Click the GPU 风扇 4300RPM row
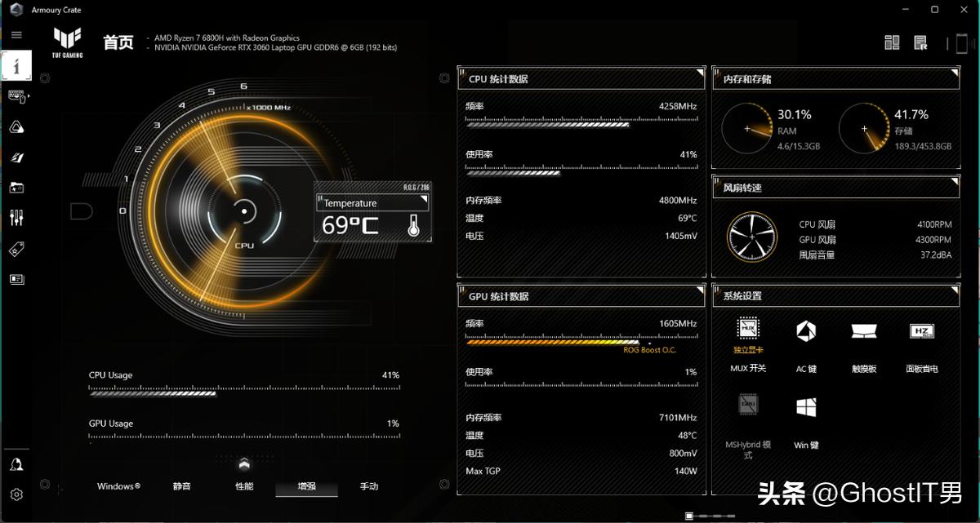The width and height of the screenshot is (980, 523). (x=875, y=240)
